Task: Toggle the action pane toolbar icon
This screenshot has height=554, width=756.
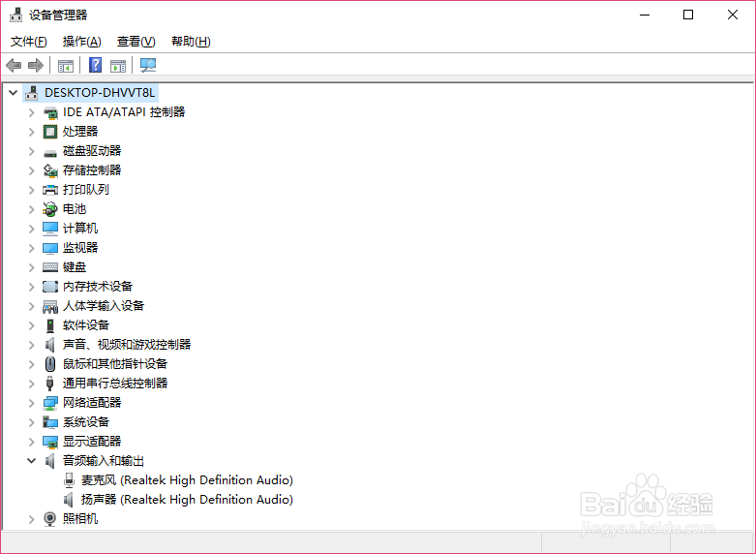Action: (x=118, y=66)
